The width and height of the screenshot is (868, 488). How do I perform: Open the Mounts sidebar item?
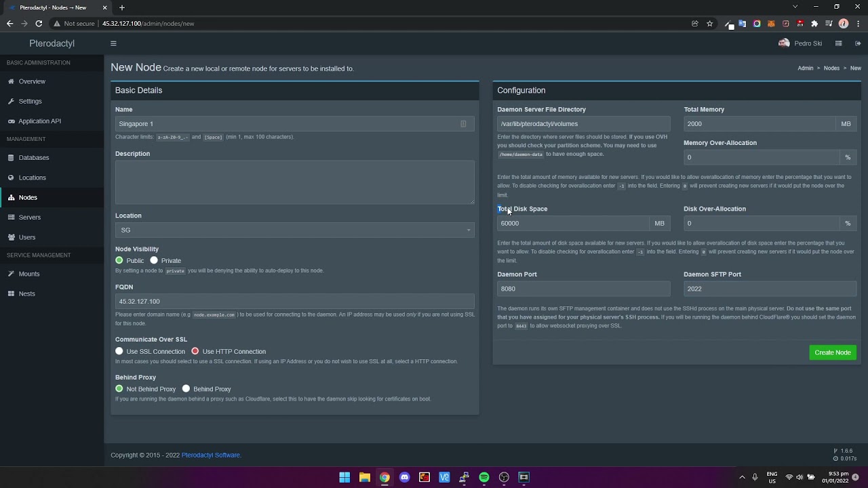[x=52, y=274]
